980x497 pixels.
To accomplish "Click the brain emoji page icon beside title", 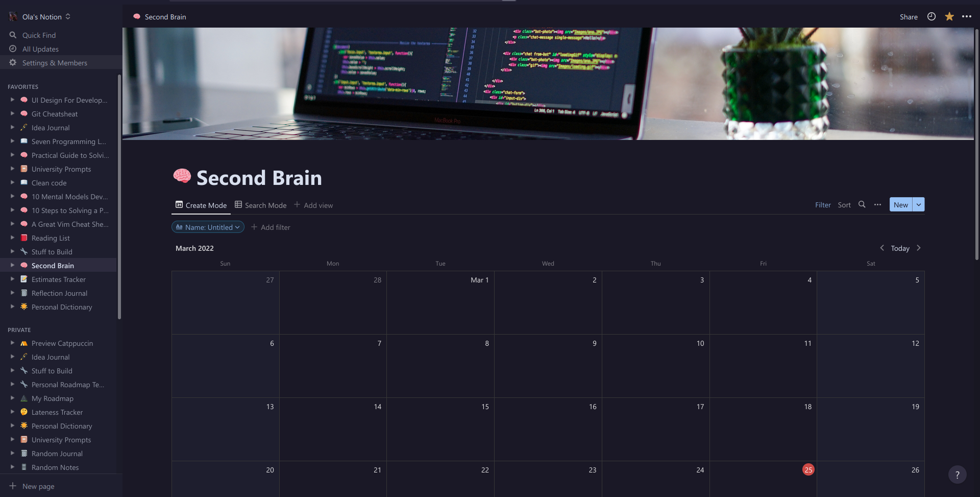I will pos(182,176).
